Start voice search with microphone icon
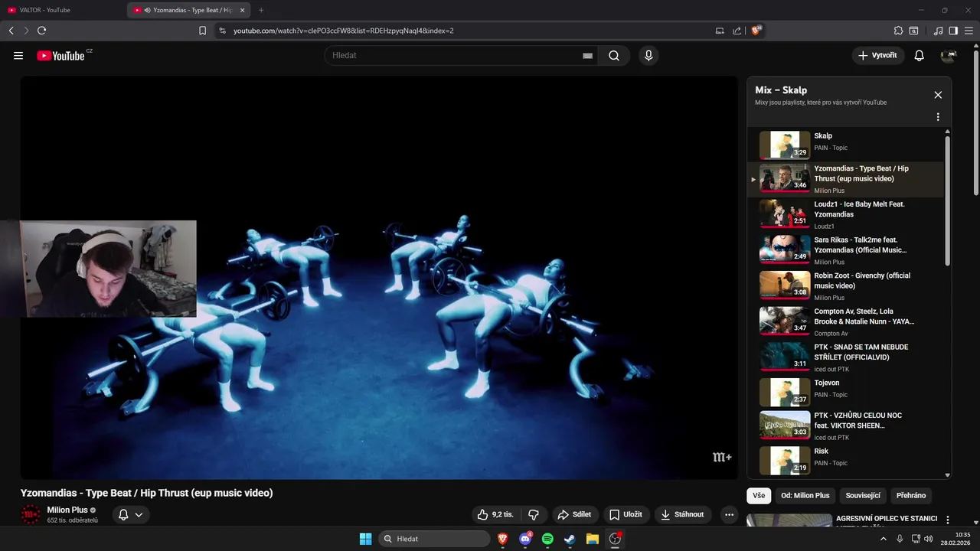 (648, 56)
